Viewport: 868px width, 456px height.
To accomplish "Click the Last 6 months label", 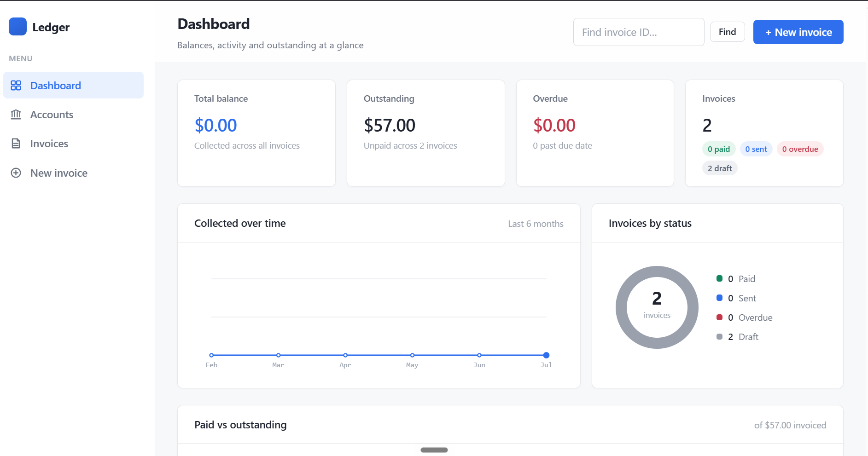I will coord(536,224).
